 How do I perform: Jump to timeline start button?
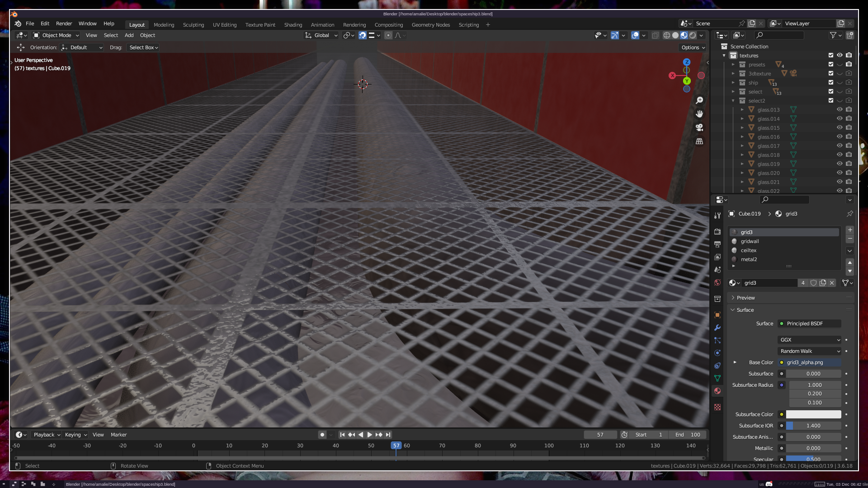(342, 435)
